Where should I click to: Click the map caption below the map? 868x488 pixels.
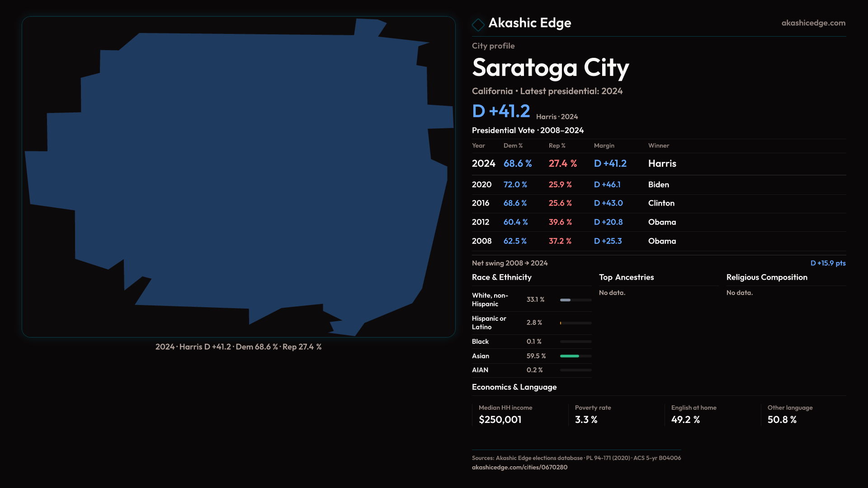[238, 347]
